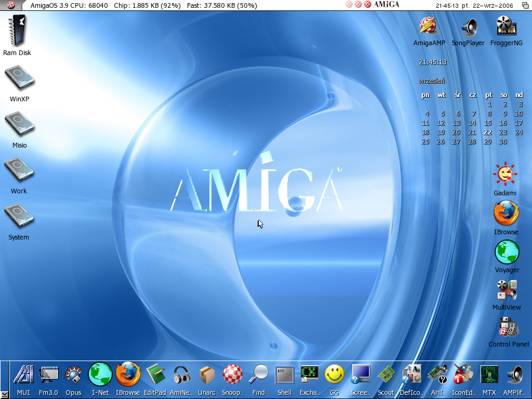
Task: Open the Control Panel desktop icon
Action: tap(508, 327)
